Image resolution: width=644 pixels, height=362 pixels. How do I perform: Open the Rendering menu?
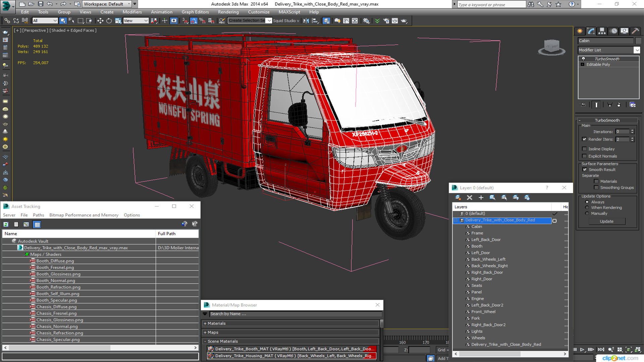[228, 12]
